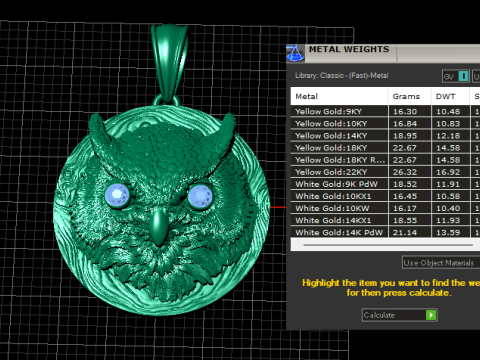Click the 16.92 DWT cell
This screenshot has height=360, width=480.
point(450,172)
